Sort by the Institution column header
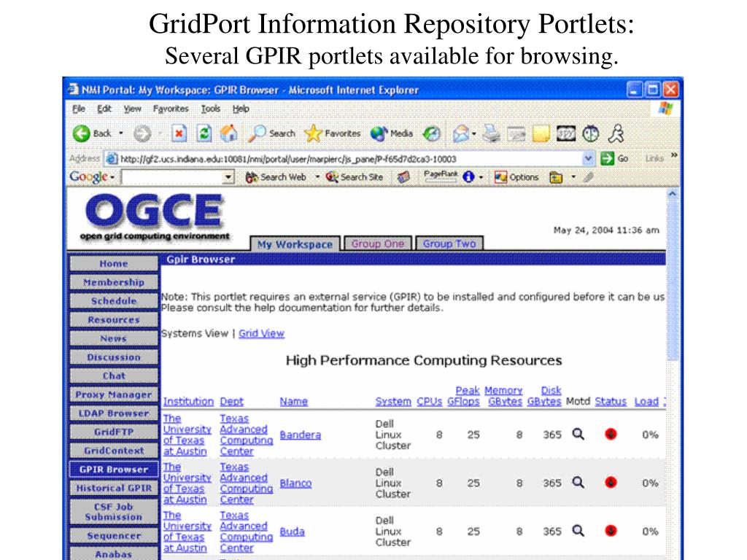The height and width of the screenshot is (560, 747). (188, 402)
